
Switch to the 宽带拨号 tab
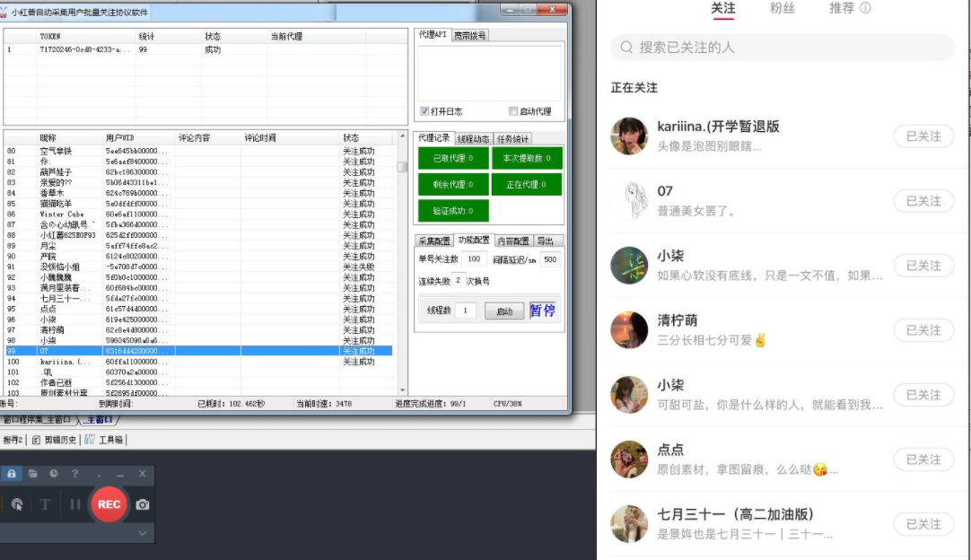coord(470,35)
